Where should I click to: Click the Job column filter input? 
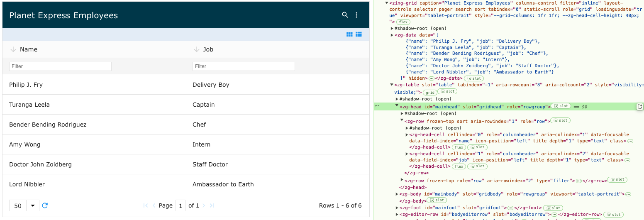click(244, 66)
